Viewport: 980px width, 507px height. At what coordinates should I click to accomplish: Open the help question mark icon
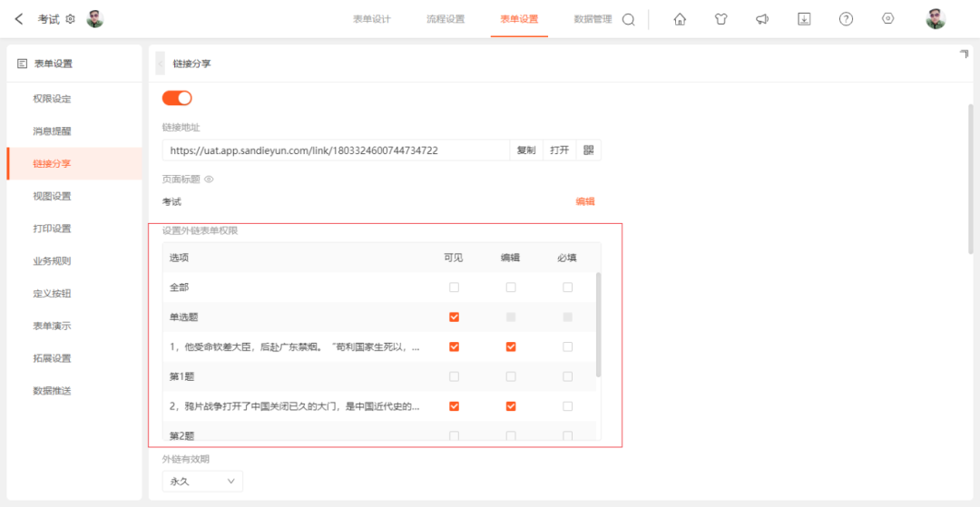(846, 19)
